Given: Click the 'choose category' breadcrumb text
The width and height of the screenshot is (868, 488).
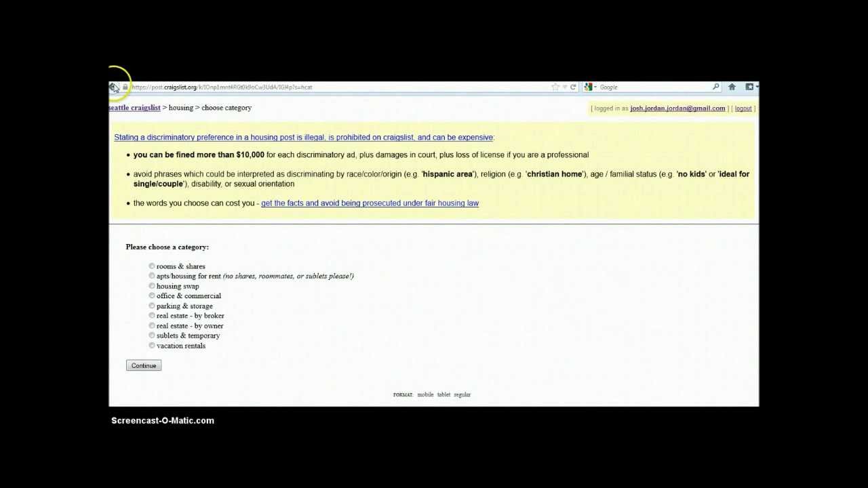Looking at the screenshot, I should pyautogui.click(x=226, y=108).
